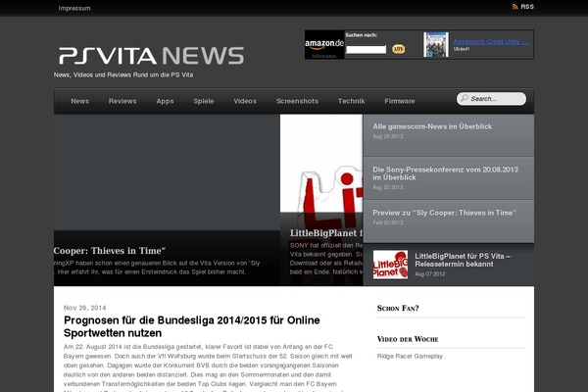
Task: Open the 'Cooper: Thieves in Time' slide headline
Action: tap(110, 251)
